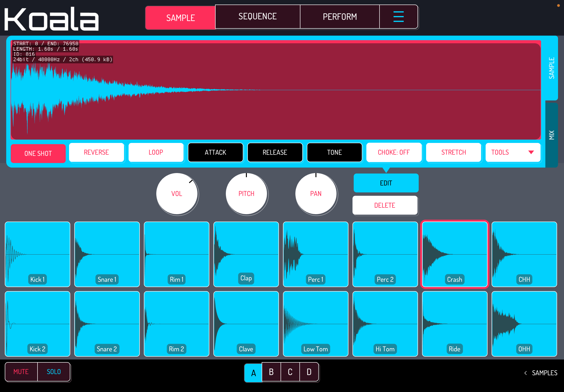This screenshot has width=564, height=392.
Task: Select the RELEASE parameter button
Action: coord(275,152)
